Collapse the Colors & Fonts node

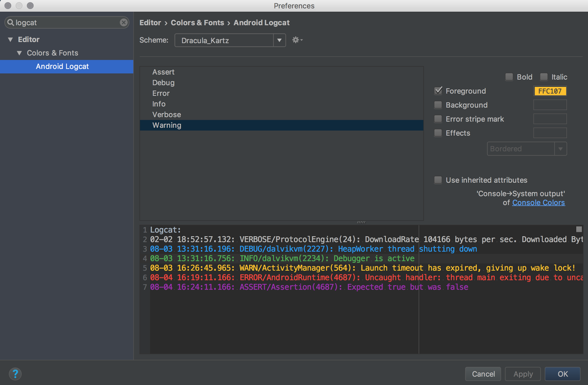pos(20,53)
